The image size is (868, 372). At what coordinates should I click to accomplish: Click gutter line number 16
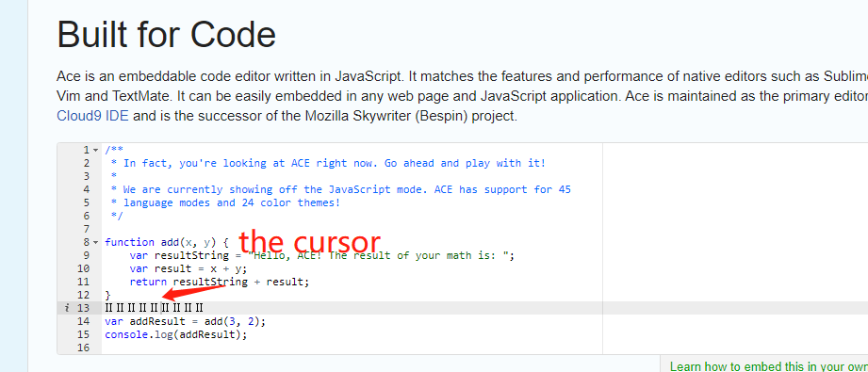[83, 348]
